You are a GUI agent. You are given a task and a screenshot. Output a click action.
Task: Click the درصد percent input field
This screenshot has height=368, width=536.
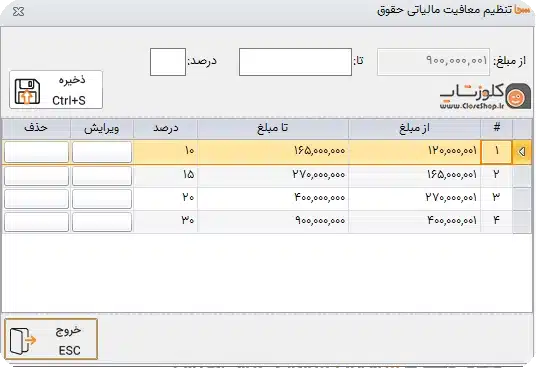(x=168, y=62)
